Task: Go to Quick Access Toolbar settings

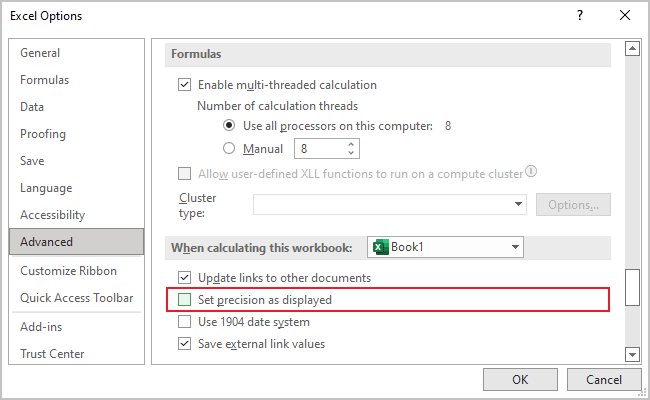Action: [76, 298]
